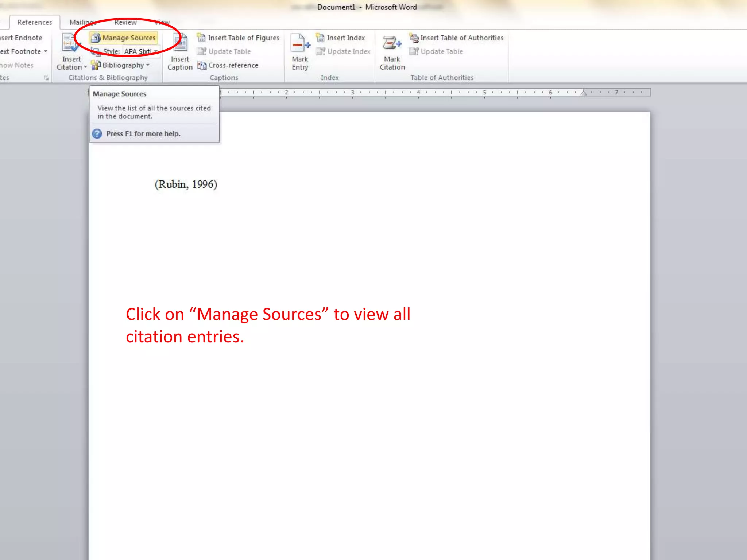Image resolution: width=747 pixels, height=560 pixels.
Task: Switch to the References tab
Action: pyautogui.click(x=35, y=22)
